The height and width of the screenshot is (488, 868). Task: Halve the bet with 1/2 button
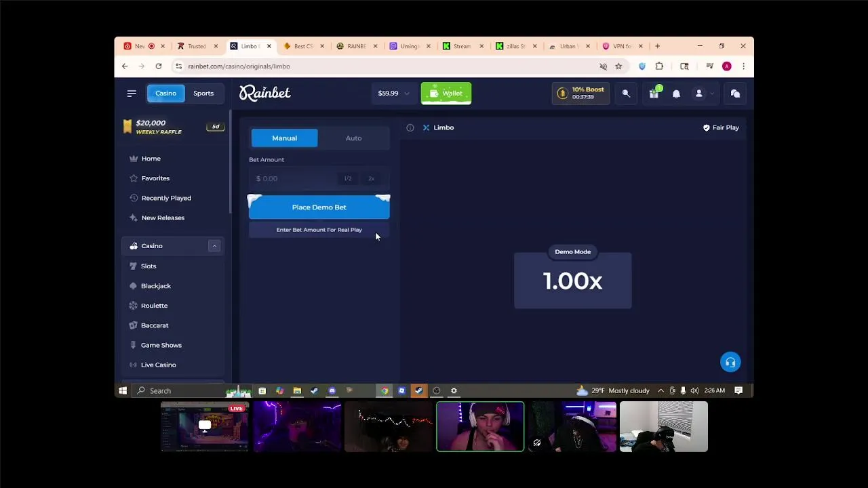click(348, 179)
